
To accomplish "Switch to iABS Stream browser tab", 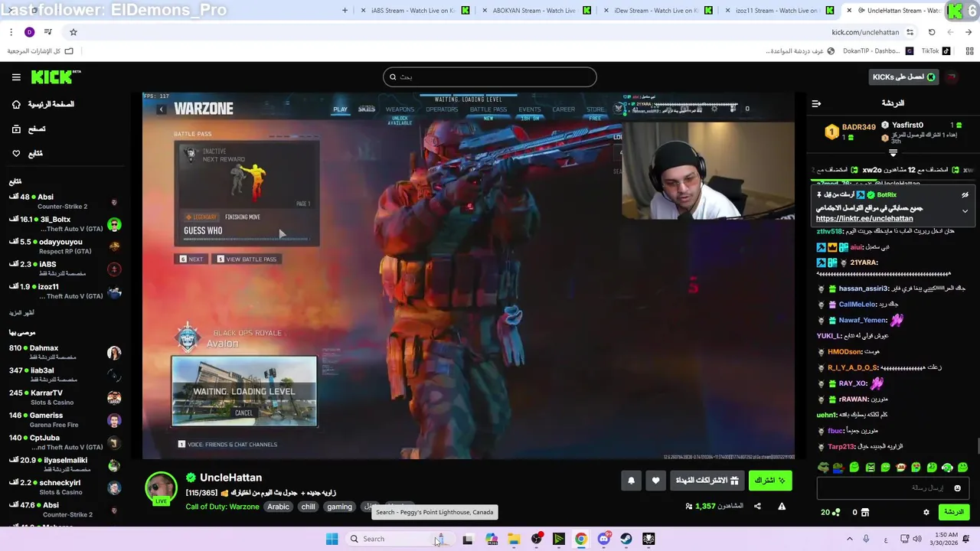I will 415,11.
